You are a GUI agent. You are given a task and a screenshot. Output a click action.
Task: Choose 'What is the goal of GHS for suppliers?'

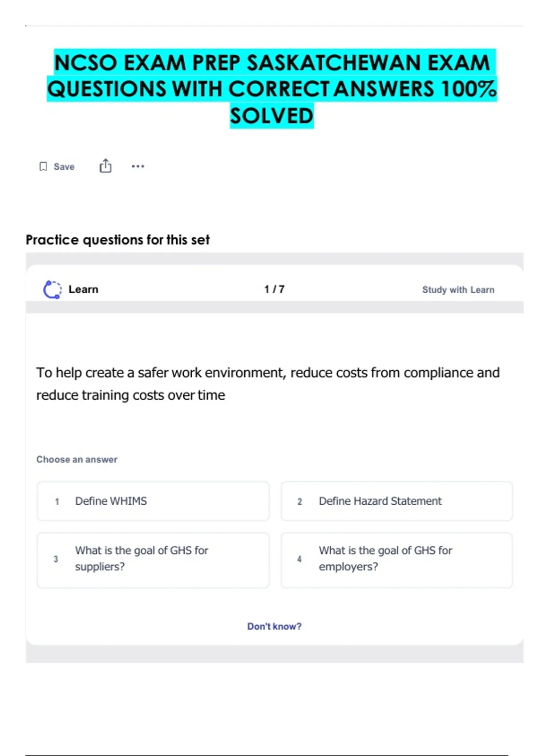(x=153, y=559)
